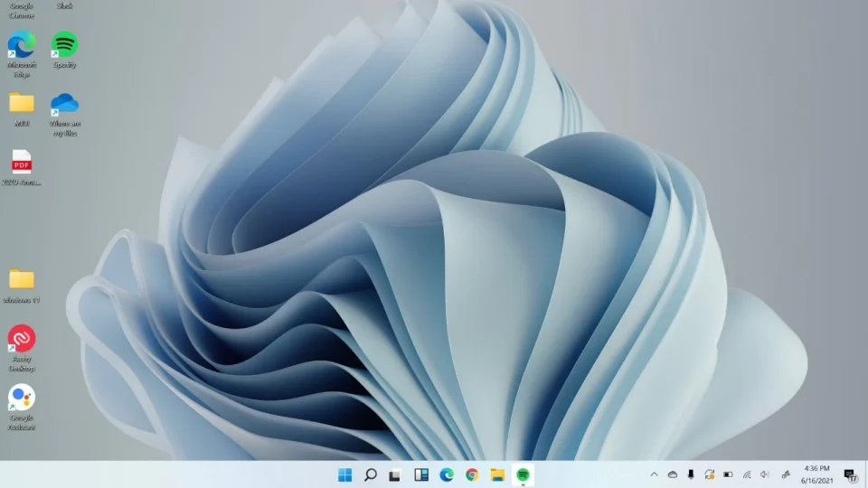The width and height of the screenshot is (868, 488).
Task: Switch to Spotify on the taskbar
Action: point(523,474)
